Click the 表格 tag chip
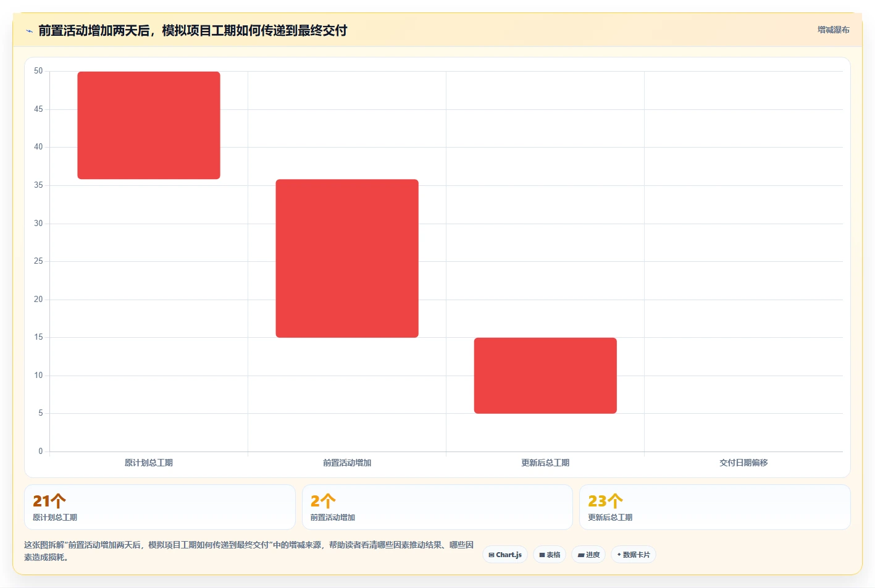This screenshot has width=875, height=588. click(x=550, y=555)
